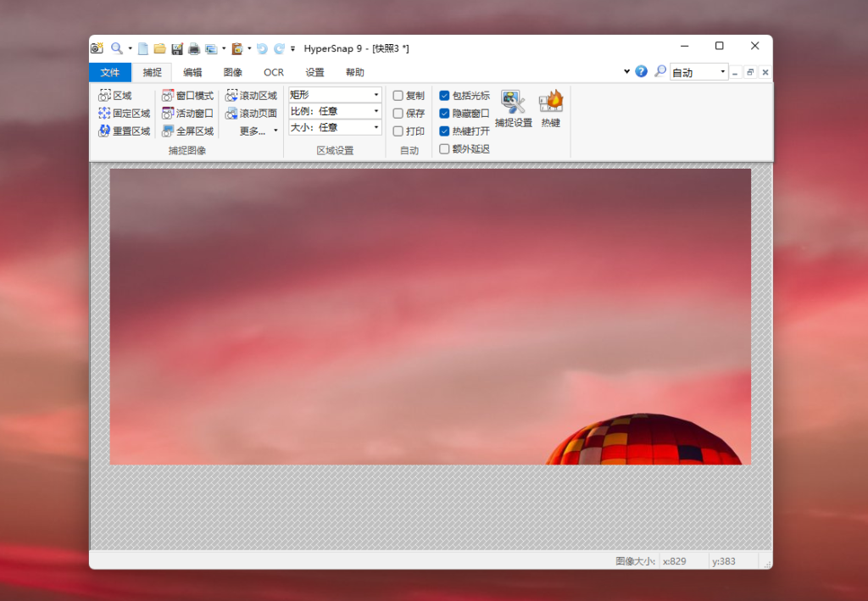Switch to the 编辑 tab
868x601 pixels.
tap(192, 73)
